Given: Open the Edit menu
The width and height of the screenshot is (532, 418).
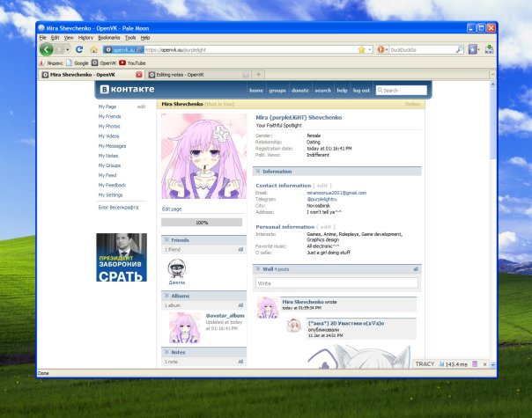Looking at the screenshot, I should tap(55, 38).
